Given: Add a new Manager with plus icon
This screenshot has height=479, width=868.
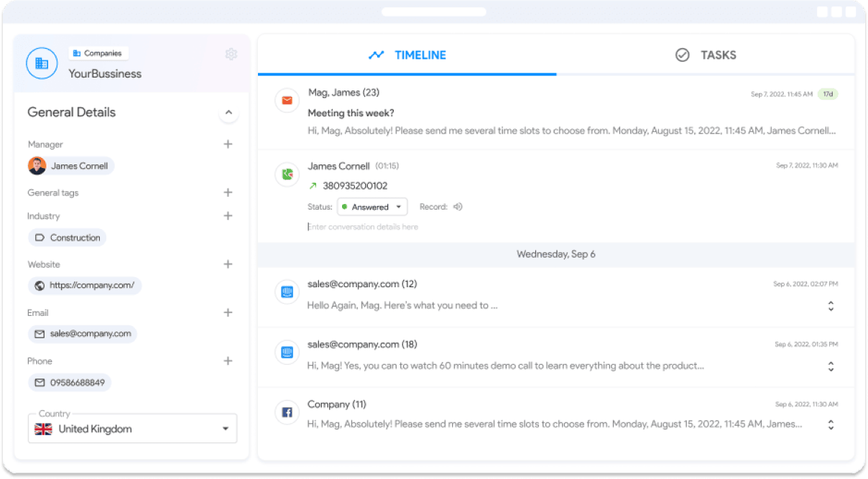Looking at the screenshot, I should [228, 144].
